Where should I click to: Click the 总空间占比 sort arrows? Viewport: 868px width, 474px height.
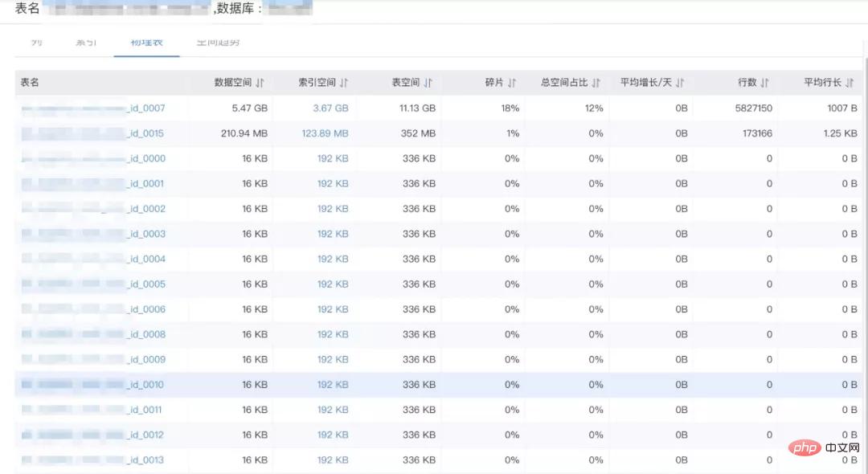pos(596,83)
